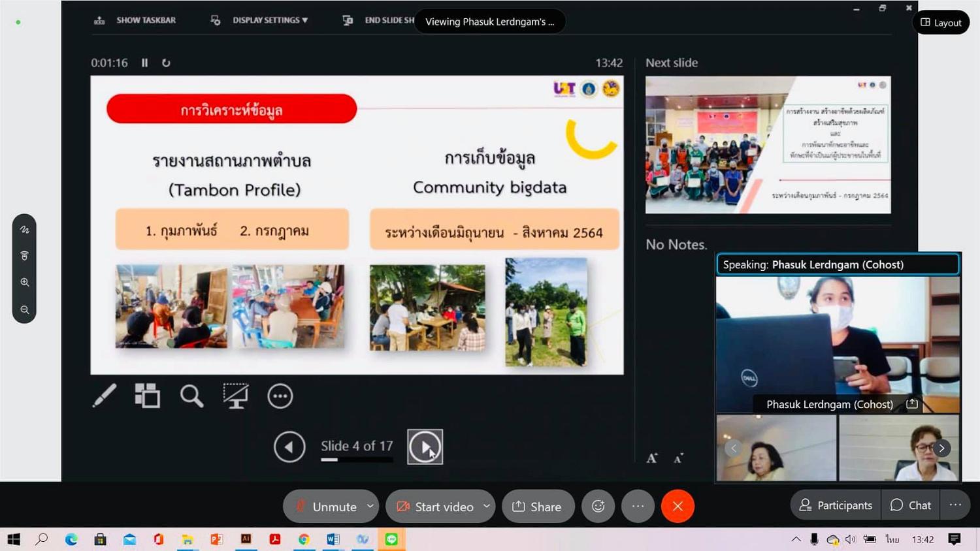Viewport: 980px width, 551px height.
Task: Leave the meeting with red X button
Action: coord(678,506)
